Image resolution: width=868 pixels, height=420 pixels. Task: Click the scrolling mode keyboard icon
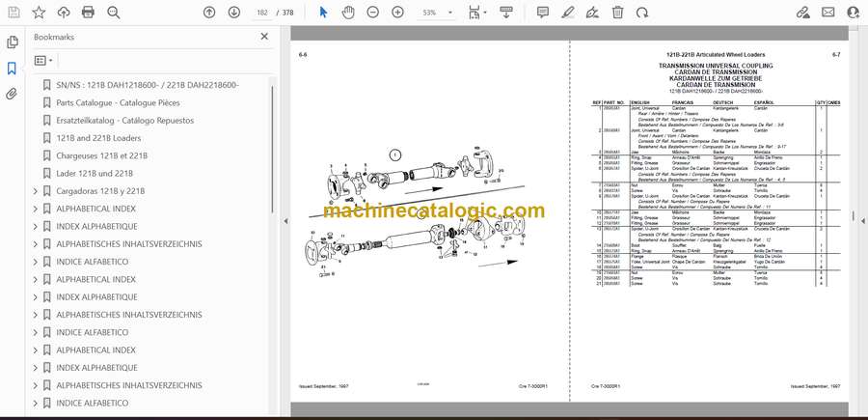click(506, 13)
